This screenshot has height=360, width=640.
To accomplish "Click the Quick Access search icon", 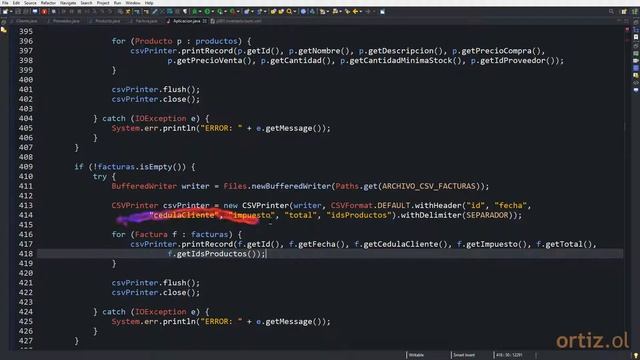I will pos(611,11).
